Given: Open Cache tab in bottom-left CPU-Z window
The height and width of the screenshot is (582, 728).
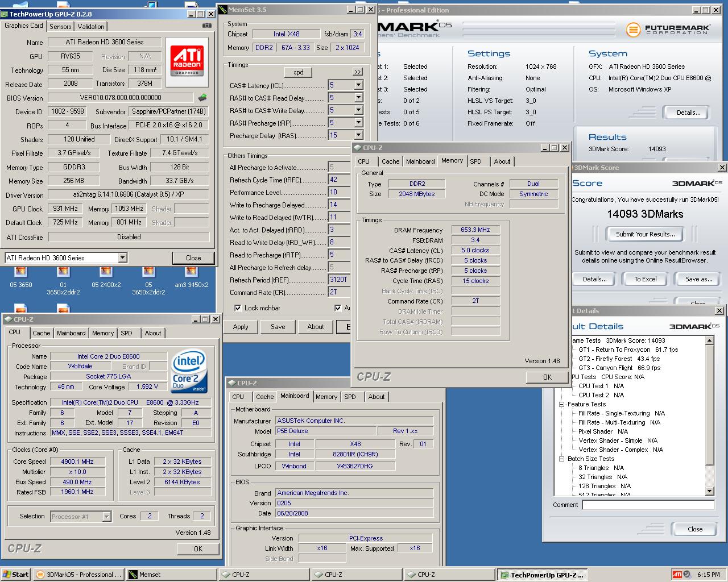Looking at the screenshot, I should point(42,333).
